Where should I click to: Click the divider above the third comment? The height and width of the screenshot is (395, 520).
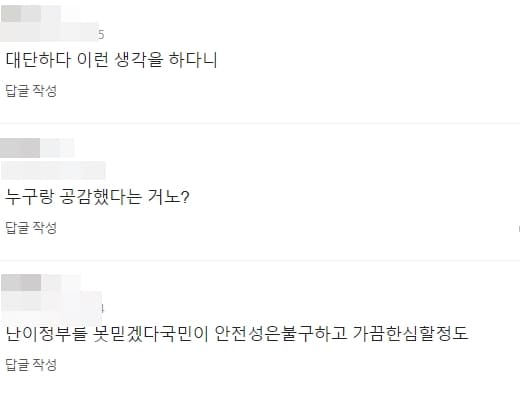[x=260, y=260]
